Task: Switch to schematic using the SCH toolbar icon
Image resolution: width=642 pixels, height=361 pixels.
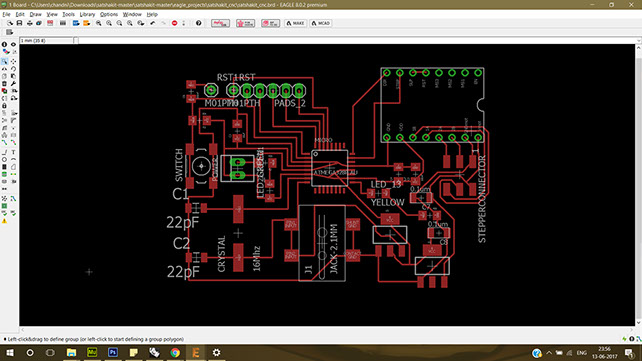Action: [x=50, y=23]
